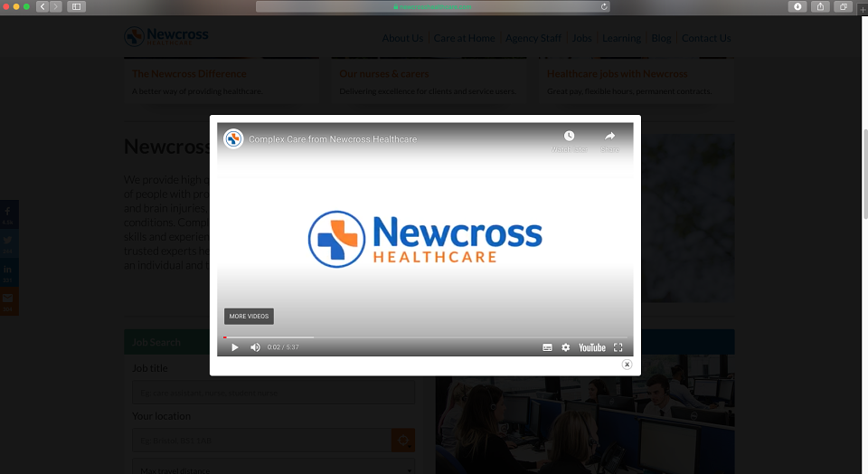Click the Job title input field
Viewport: 868px width, 474px height.
point(273,393)
